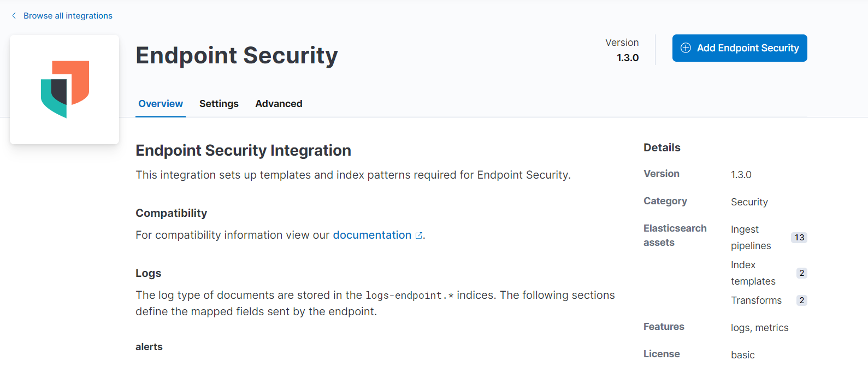
Task: Click the external link icon after documentation
Action: coord(419,235)
